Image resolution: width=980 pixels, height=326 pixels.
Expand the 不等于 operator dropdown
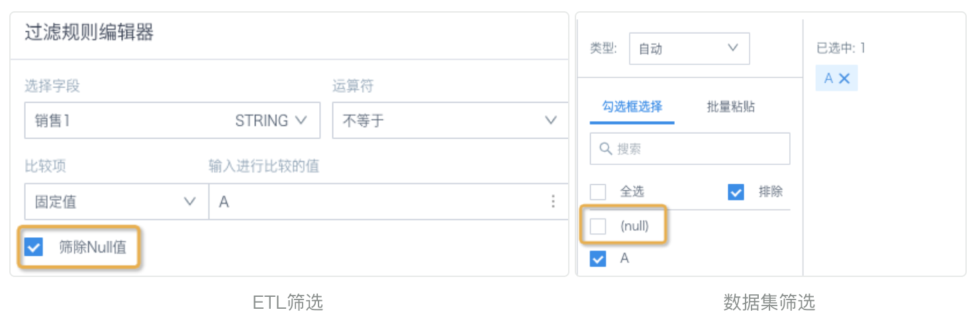point(450,121)
